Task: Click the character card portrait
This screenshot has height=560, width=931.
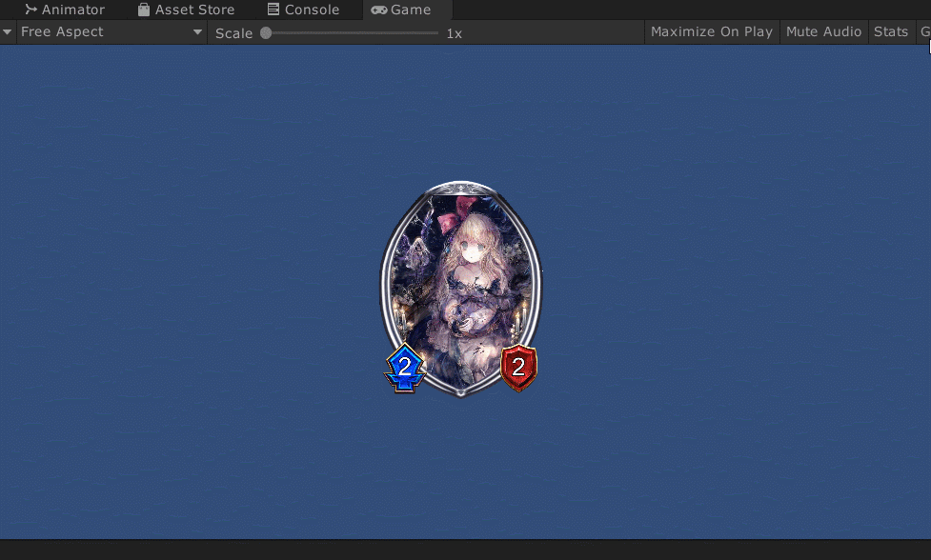Action: pyautogui.click(x=461, y=289)
